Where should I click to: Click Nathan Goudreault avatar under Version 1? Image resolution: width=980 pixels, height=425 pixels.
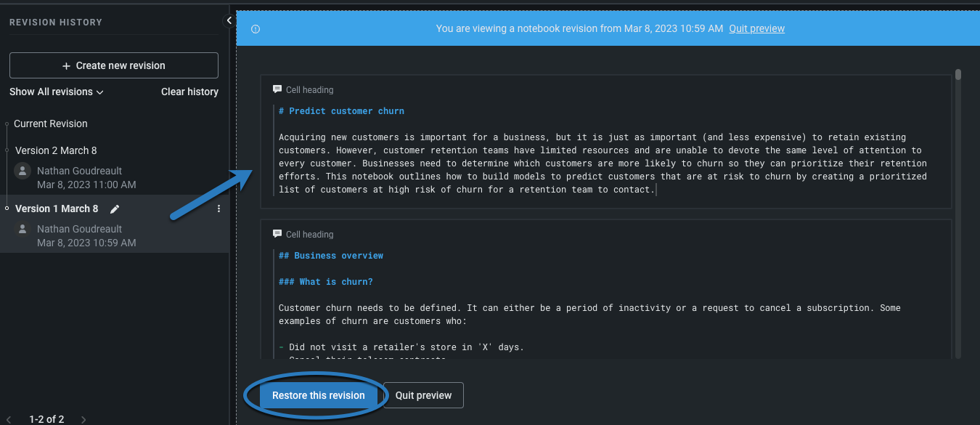click(23, 229)
